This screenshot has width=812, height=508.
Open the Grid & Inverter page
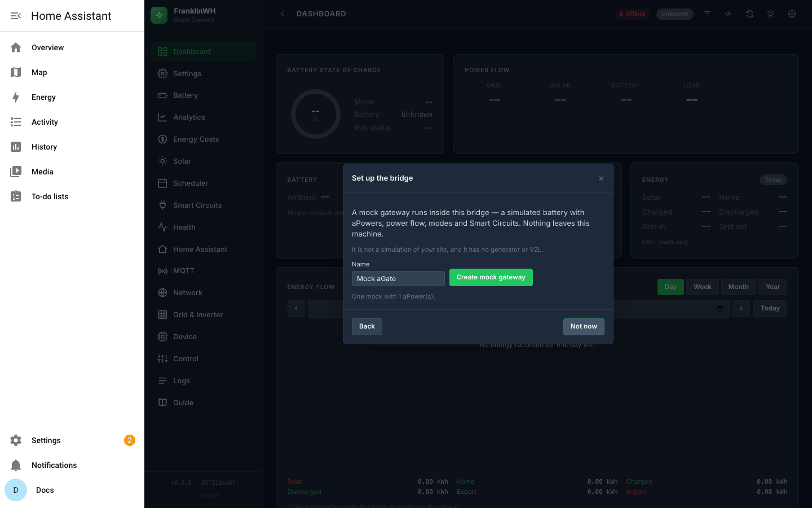coord(204,315)
